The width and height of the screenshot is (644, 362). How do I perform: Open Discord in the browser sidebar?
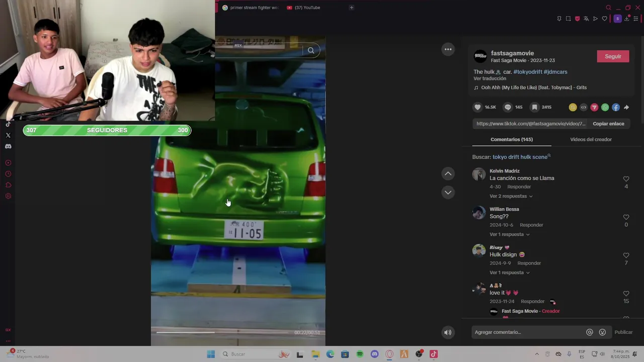pyautogui.click(x=8, y=146)
